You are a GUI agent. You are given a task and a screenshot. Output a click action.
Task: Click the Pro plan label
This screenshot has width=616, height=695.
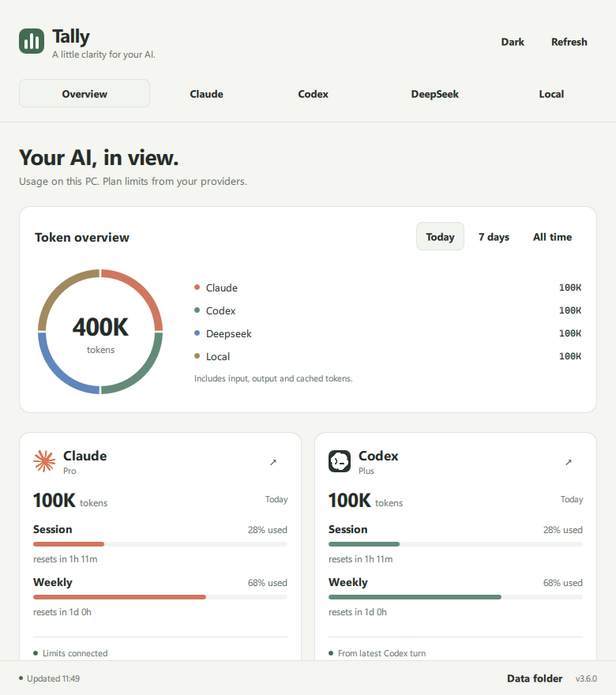pos(69,471)
